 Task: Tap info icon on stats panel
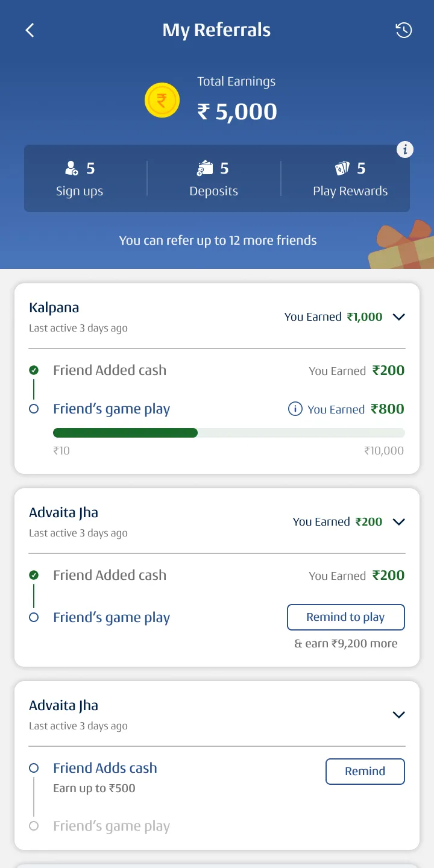(405, 149)
